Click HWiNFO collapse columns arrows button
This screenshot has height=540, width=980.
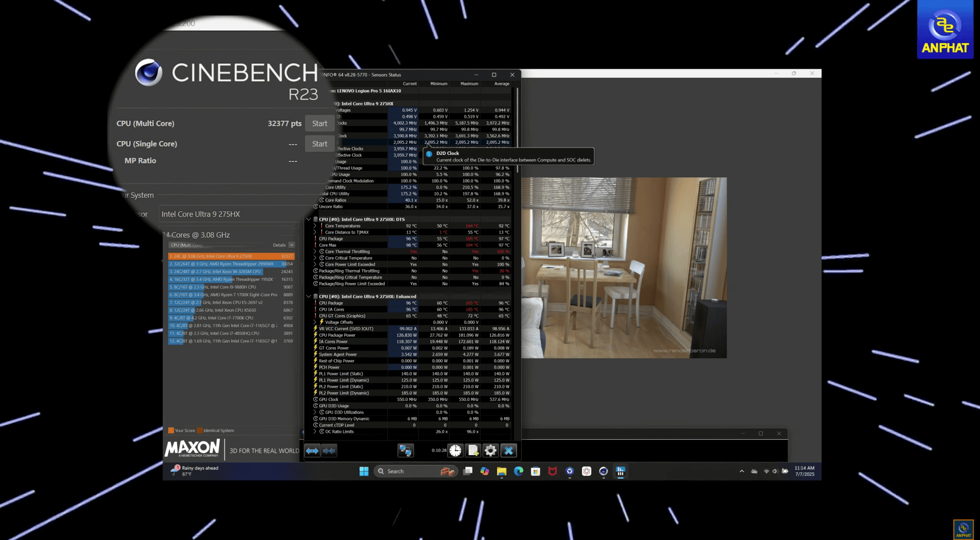pyautogui.click(x=329, y=451)
